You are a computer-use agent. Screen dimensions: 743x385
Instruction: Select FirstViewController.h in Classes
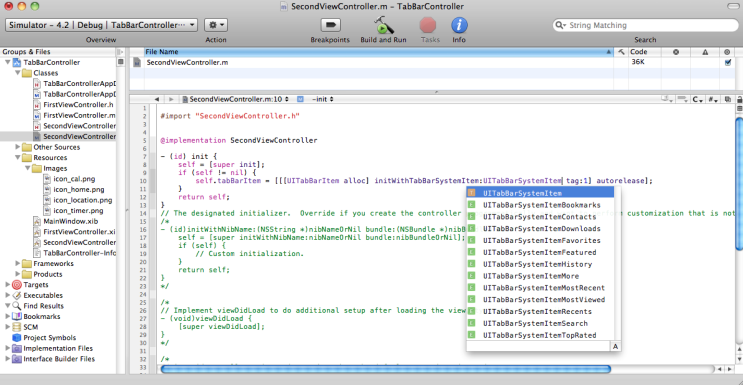coord(78,105)
